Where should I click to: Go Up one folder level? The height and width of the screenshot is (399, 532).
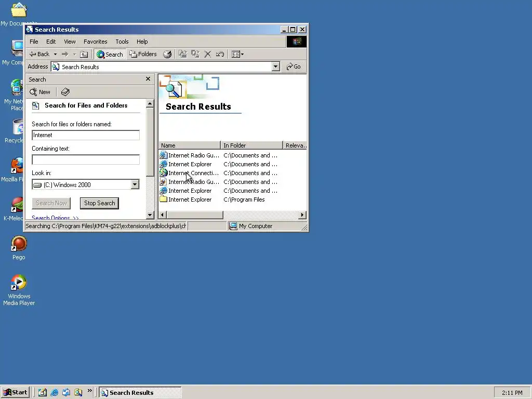tap(84, 54)
